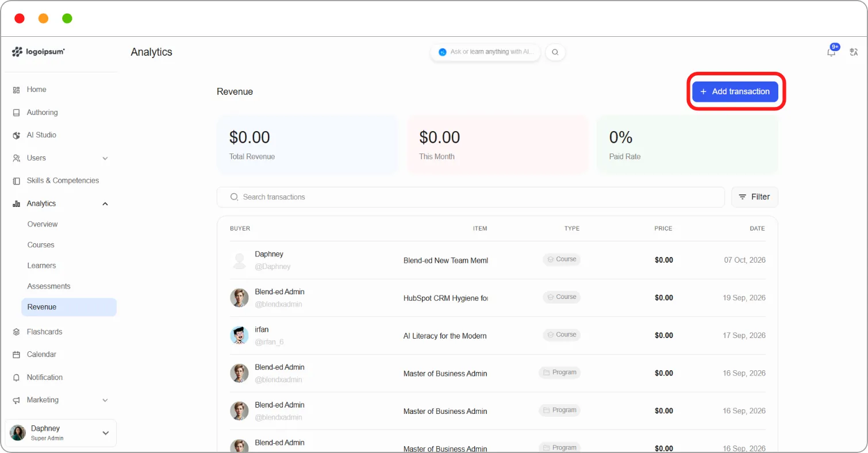868x453 pixels.
Task: Click the Home sidebar icon
Action: point(16,90)
